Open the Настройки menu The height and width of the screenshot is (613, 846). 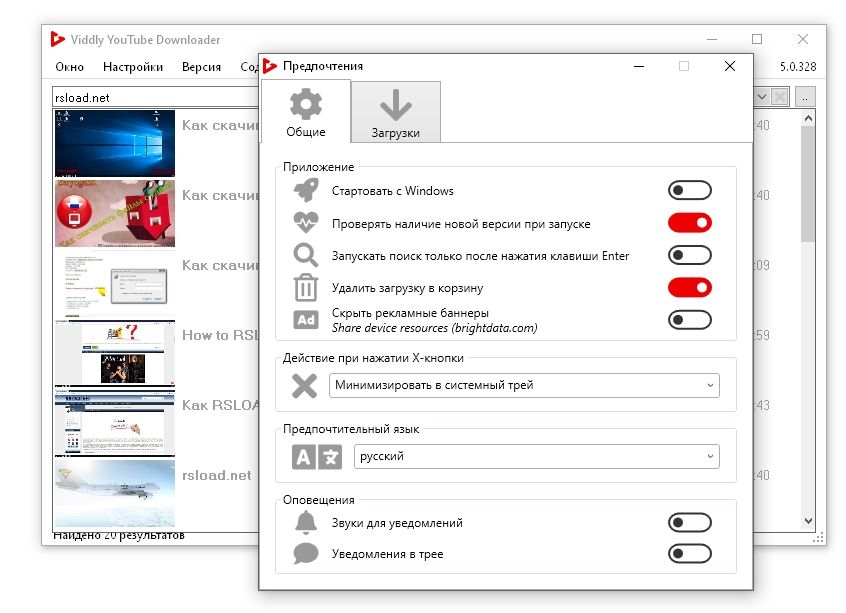(133, 67)
